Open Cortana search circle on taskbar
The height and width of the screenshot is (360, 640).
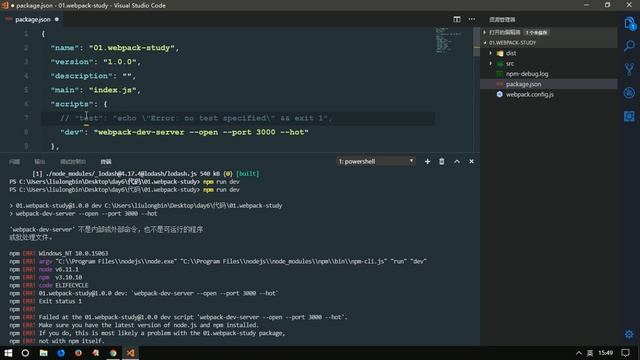pos(25,353)
